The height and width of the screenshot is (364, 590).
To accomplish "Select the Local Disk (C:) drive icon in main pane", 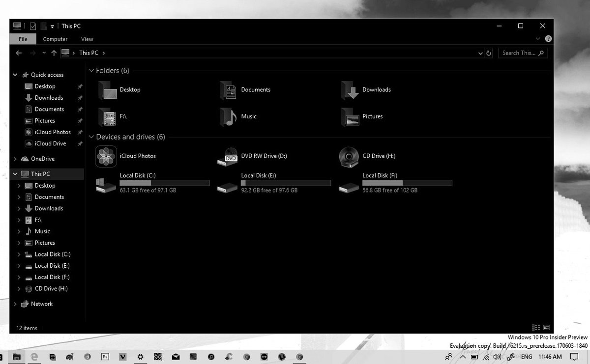I will coord(106,185).
